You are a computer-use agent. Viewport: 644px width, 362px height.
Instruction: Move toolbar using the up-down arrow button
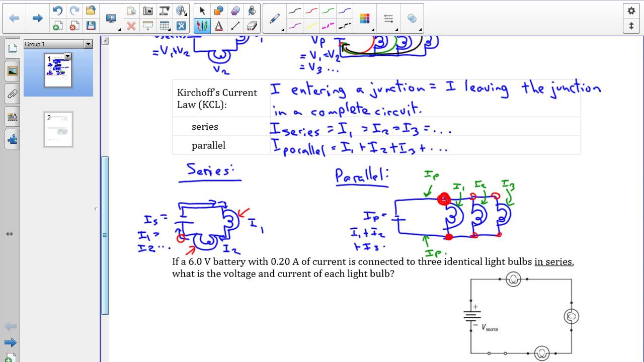coord(631,26)
